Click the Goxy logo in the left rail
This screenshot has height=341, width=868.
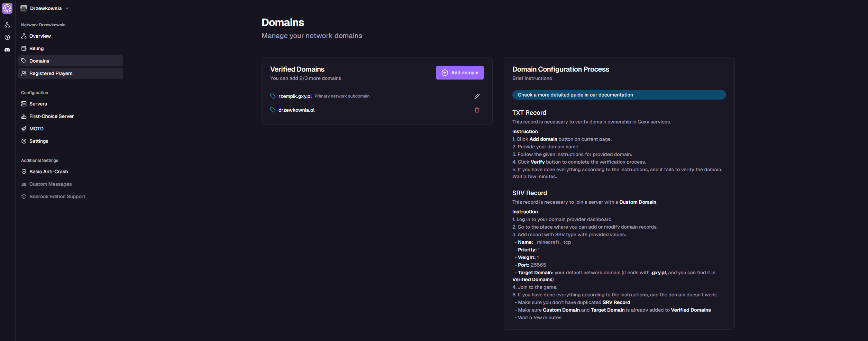pyautogui.click(x=7, y=8)
